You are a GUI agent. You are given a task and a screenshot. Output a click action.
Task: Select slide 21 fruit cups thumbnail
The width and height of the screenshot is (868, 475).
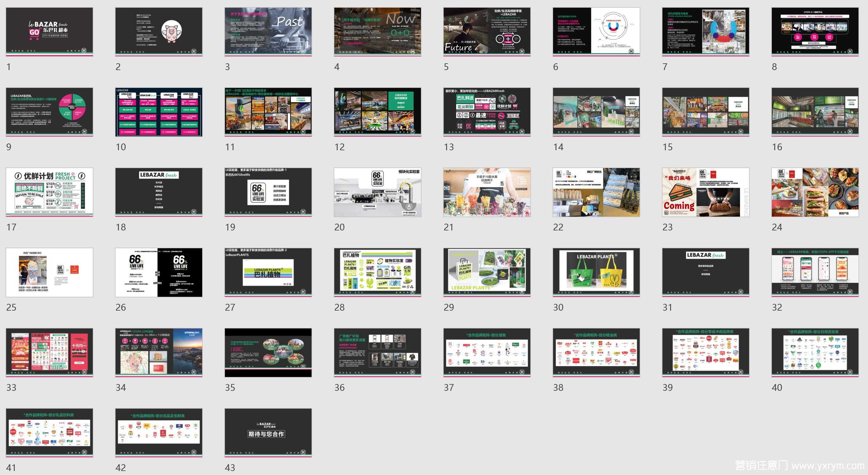pos(487,192)
